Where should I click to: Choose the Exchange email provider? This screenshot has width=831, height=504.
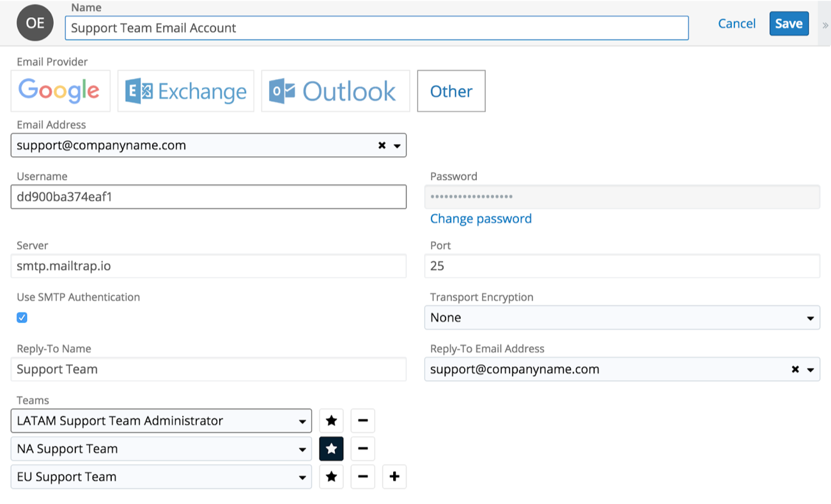pyautogui.click(x=186, y=91)
